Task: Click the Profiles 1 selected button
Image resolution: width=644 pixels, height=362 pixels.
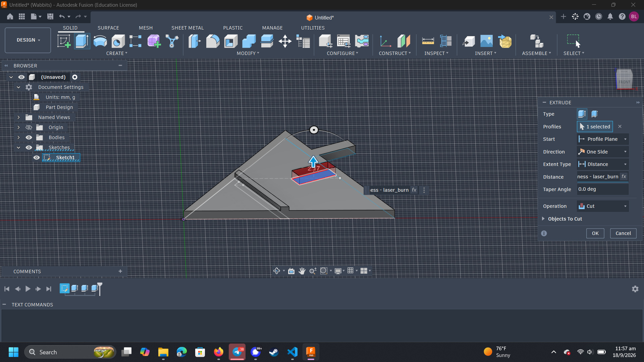Action: [x=595, y=127]
